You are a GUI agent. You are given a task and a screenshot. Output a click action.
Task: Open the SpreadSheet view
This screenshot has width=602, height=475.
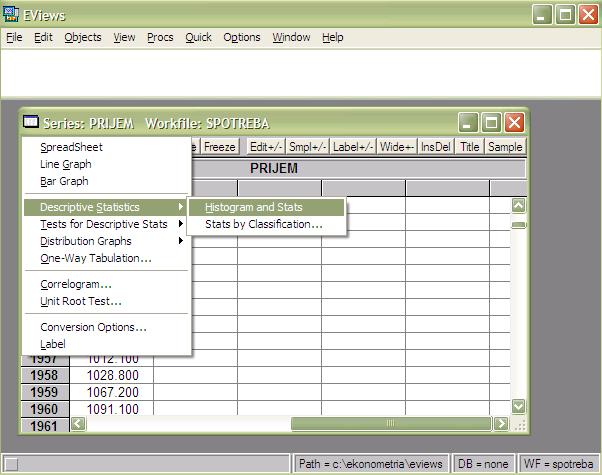pos(71,147)
